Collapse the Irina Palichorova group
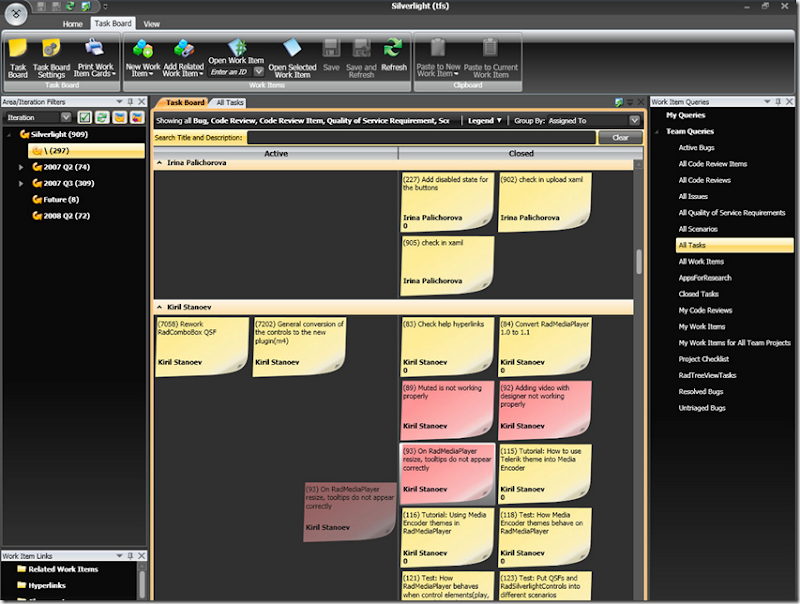Image resolution: width=800 pixels, height=604 pixels. (x=160, y=163)
